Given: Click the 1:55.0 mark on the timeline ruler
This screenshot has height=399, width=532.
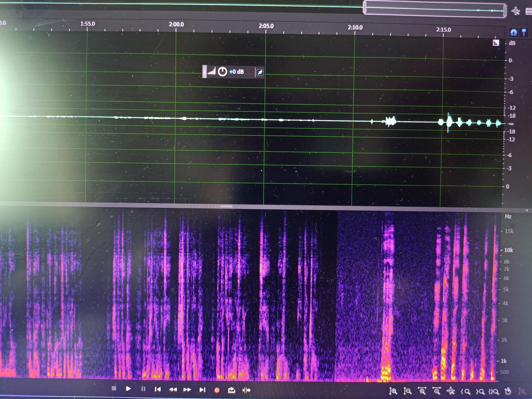Looking at the screenshot, I should [x=88, y=24].
